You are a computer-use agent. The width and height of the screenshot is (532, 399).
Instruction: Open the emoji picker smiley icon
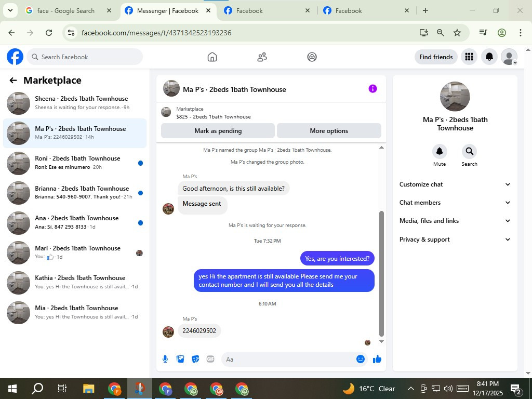tap(361, 359)
